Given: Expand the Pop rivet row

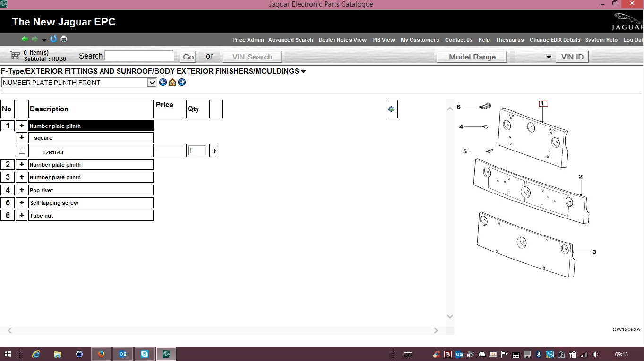Looking at the screenshot, I should pyautogui.click(x=22, y=190).
